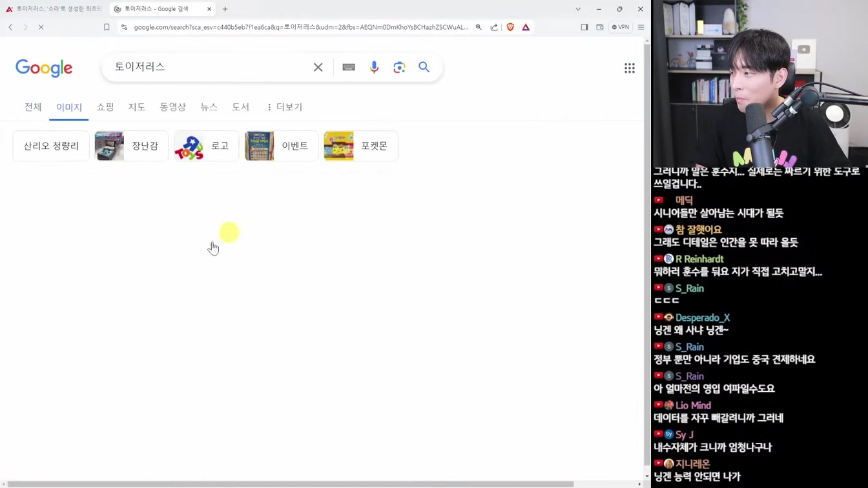The height and width of the screenshot is (488, 868).
Task: Minimize the browser window
Action: [599, 9]
